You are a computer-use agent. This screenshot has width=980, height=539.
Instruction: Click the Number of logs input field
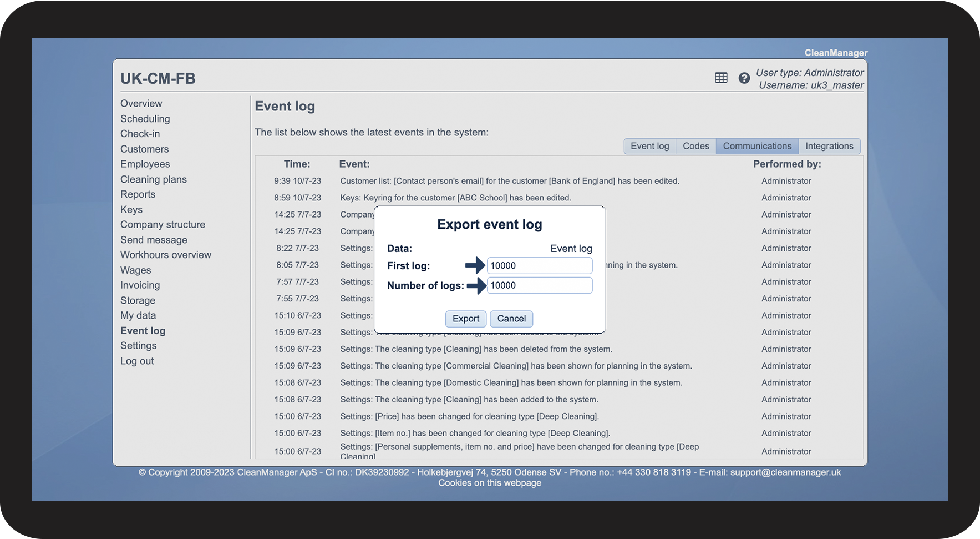[x=539, y=285]
